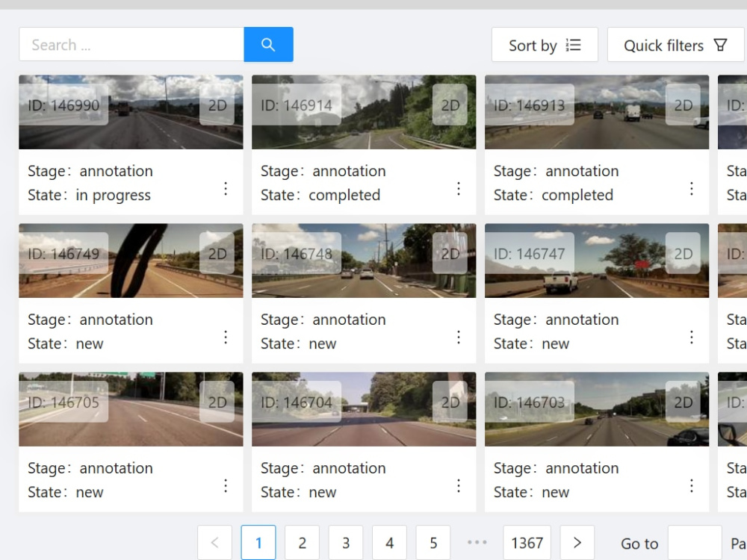This screenshot has width=747, height=560.
Task: Click 'State: new' text on job 146704
Action: (298, 492)
